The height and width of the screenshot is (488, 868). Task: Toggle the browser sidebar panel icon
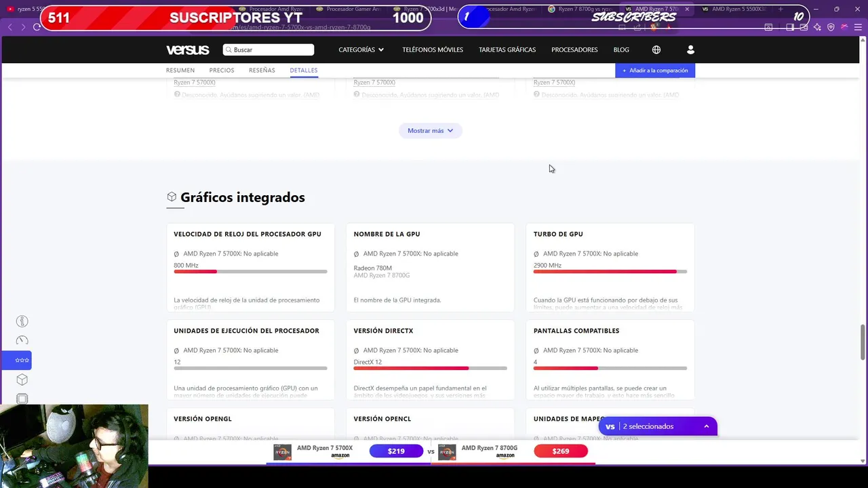(x=790, y=27)
